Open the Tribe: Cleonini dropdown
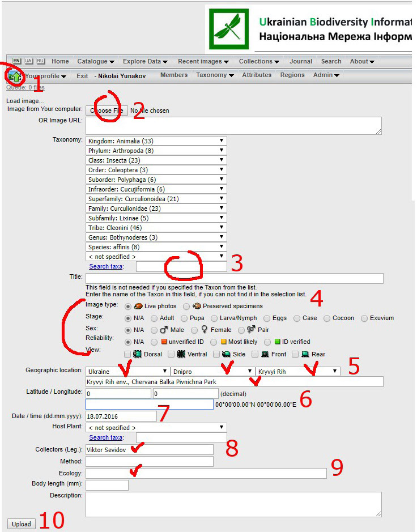The height and width of the screenshot is (532, 417). [x=156, y=227]
